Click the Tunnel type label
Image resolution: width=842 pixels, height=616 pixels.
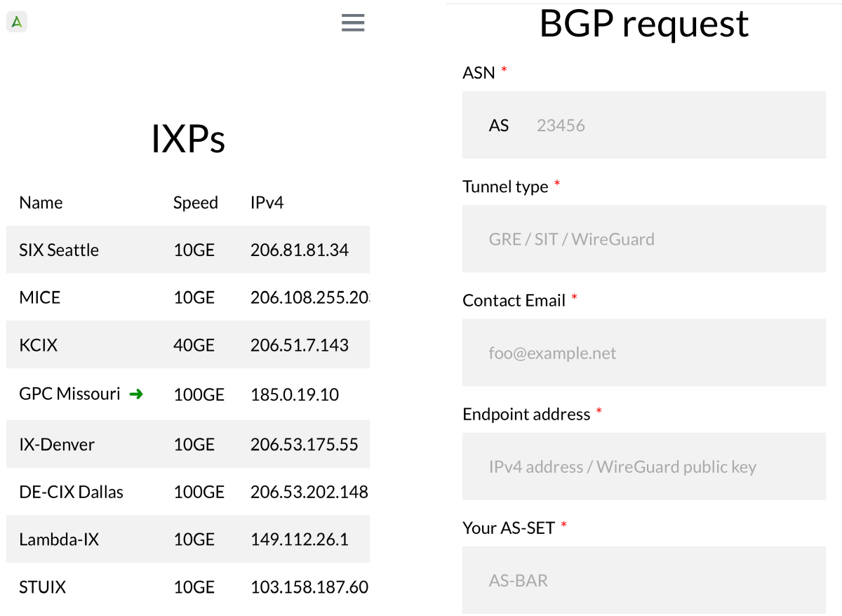(505, 187)
